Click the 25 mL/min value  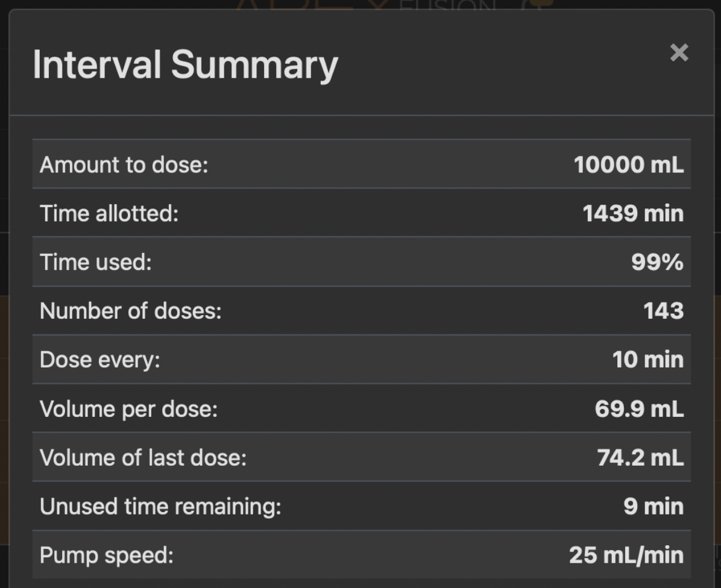[626, 555]
